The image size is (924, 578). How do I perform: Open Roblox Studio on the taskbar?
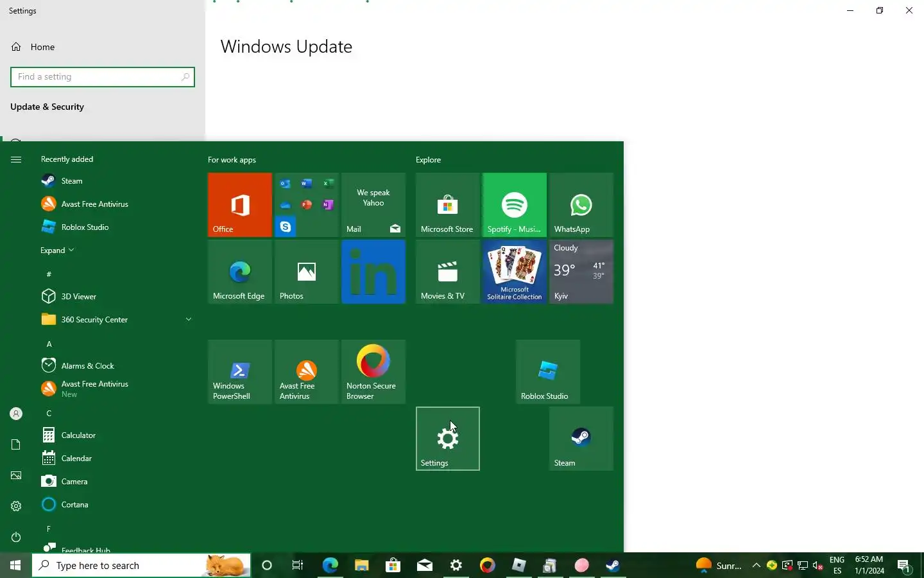click(x=519, y=566)
